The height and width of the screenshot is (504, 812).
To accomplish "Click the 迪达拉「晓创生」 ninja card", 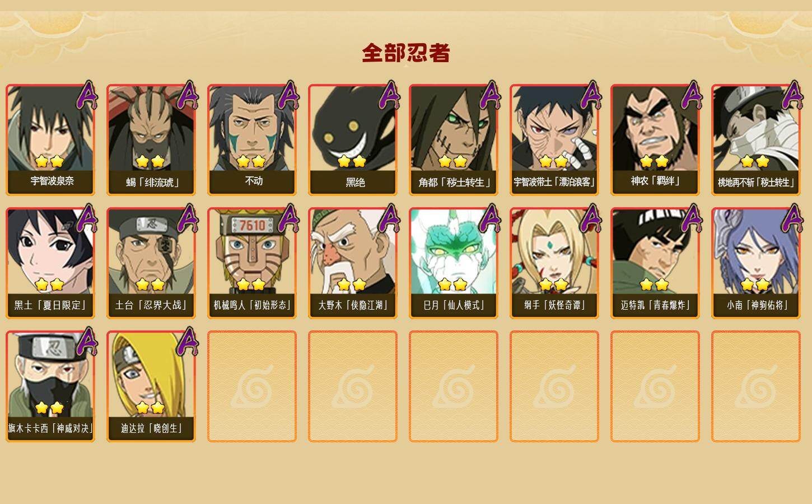I will point(151,386).
